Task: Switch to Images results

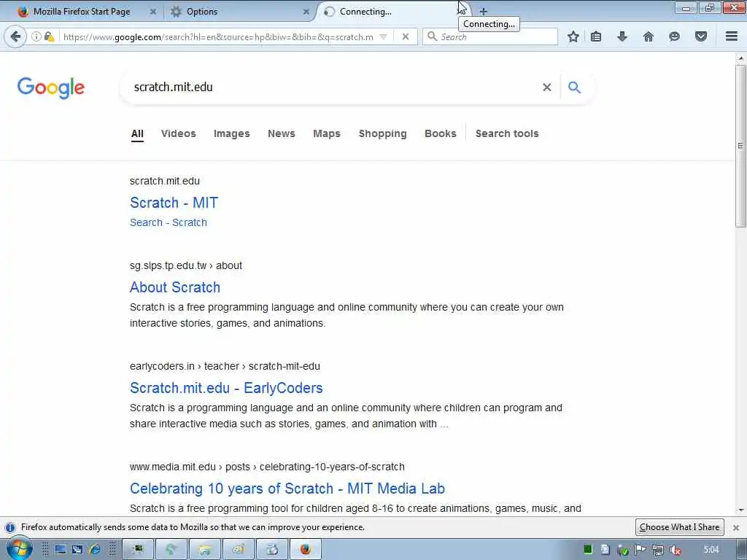Action: coord(231,134)
